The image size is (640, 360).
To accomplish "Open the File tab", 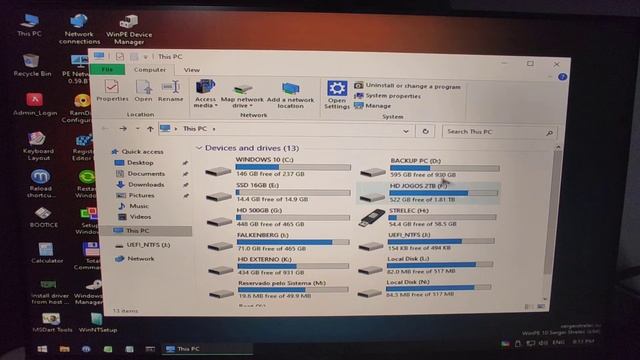I will [x=107, y=70].
